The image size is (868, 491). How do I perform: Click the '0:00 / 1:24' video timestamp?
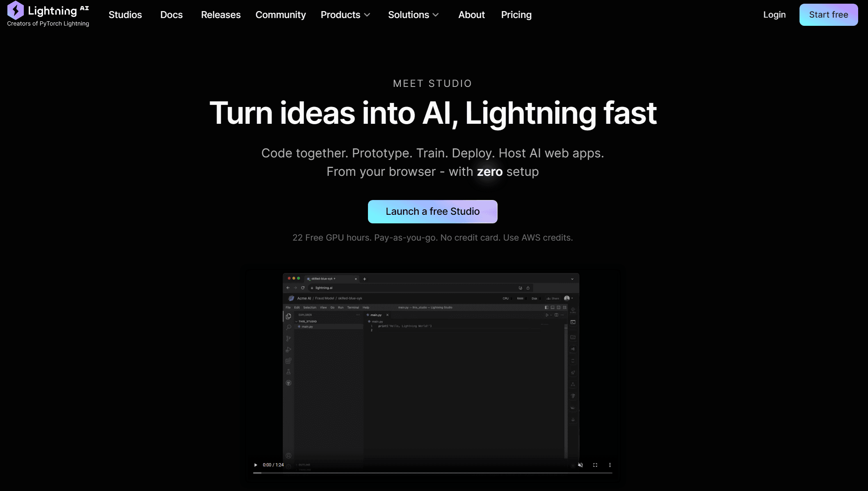pos(273,465)
